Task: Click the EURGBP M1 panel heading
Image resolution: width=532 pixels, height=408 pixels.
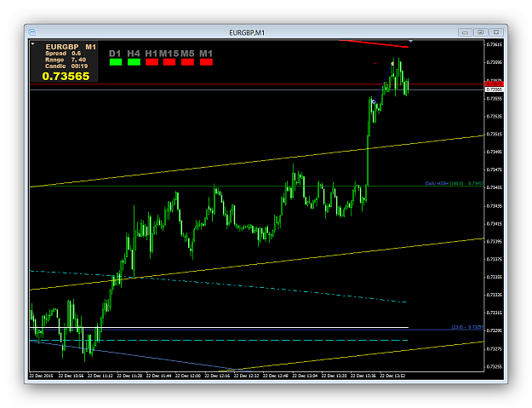Action: [71, 47]
